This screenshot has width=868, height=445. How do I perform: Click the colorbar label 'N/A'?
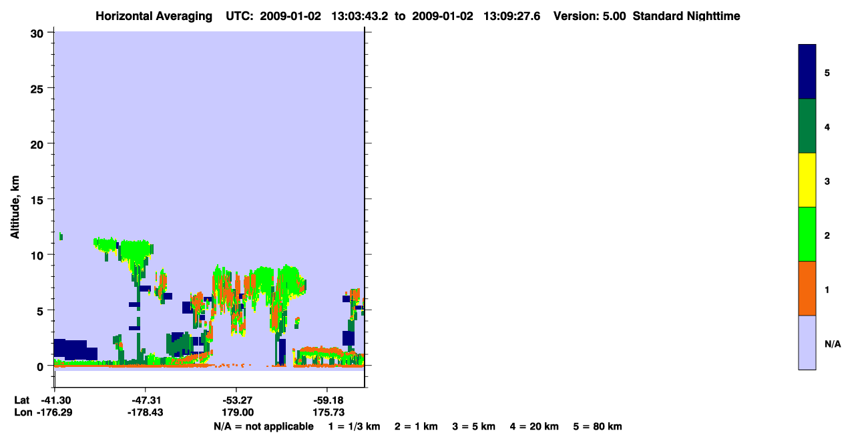point(833,344)
